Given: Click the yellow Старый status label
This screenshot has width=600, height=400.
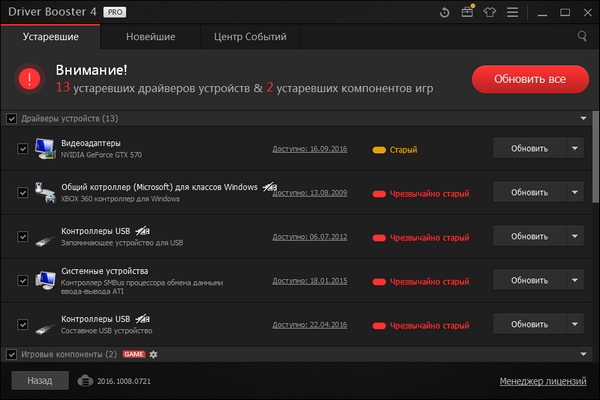Looking at the screenshot, I should coord(403,150).
